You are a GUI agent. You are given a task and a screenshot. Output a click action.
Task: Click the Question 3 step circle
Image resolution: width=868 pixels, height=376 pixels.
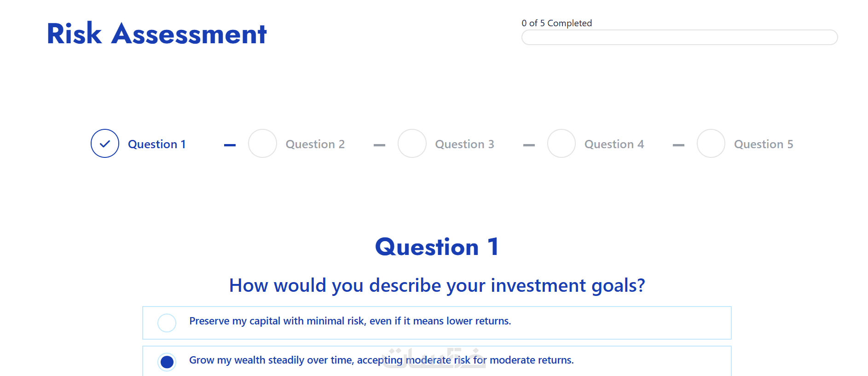[x=412, y=144]
